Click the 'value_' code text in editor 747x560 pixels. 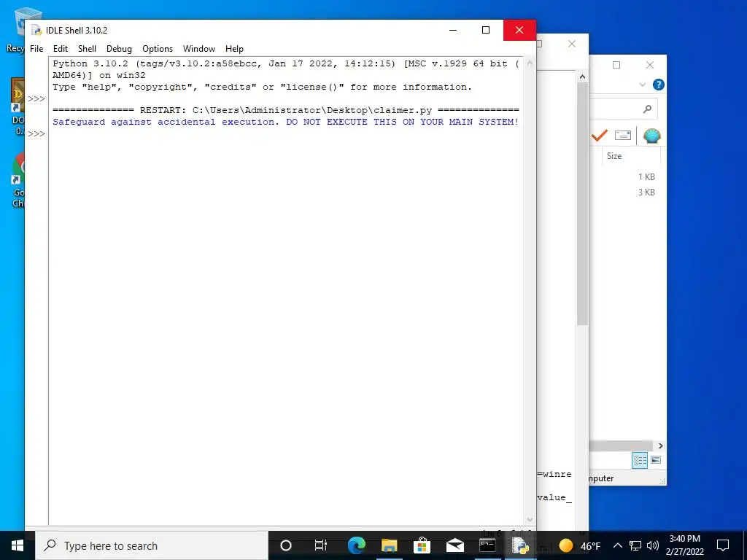[x=554, y=497]
